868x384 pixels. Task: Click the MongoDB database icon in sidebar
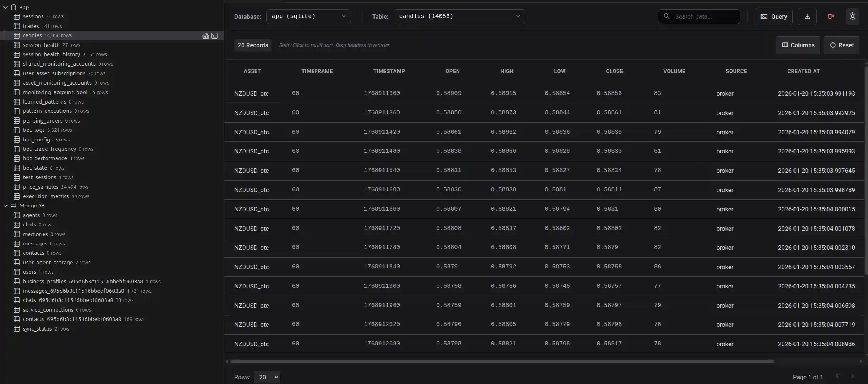pyautogui.click(x=14, y=206)
